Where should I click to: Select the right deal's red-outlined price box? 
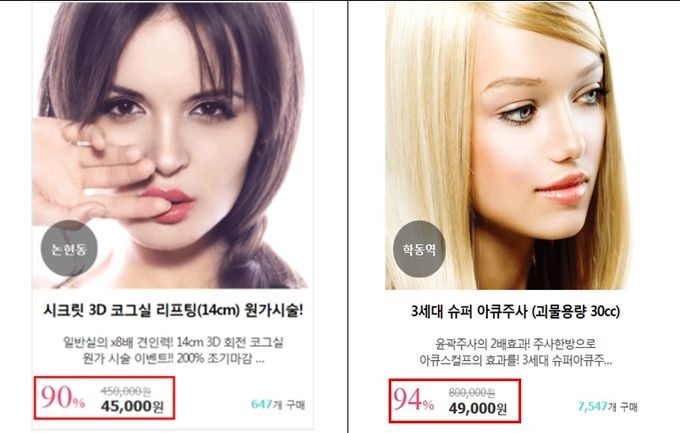pos(454,400)
